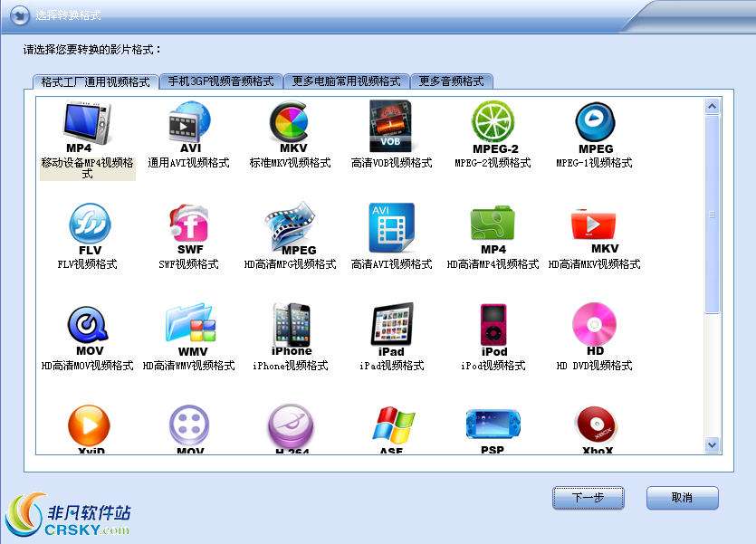Pick the FLV video format icon
The image size is (756, 544).
[x=90, y=229]
